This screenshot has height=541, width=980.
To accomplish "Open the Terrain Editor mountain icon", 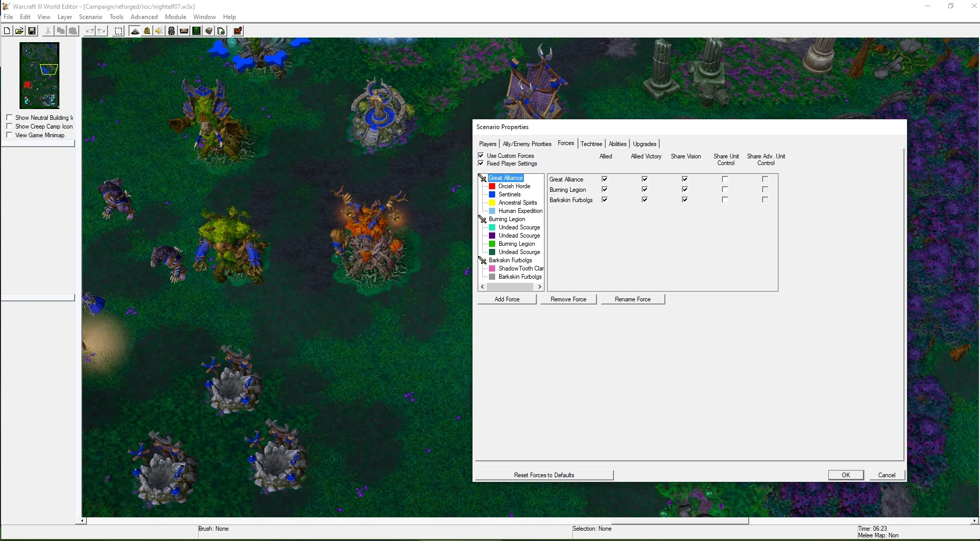I will pos(135,31).
